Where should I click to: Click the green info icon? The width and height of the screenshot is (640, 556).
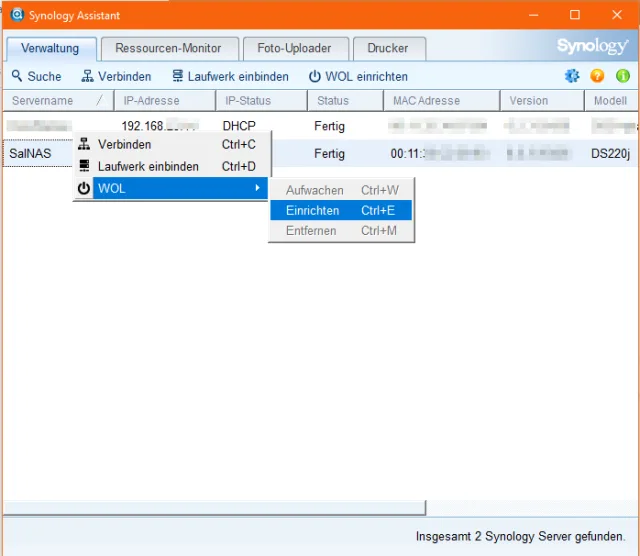623,76
